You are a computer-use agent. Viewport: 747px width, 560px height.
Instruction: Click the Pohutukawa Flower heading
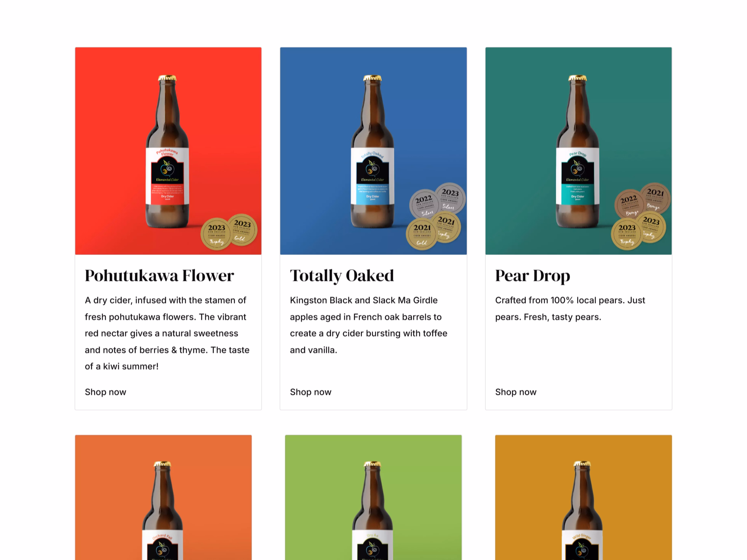pyautogui.click(x=160, y=276)
